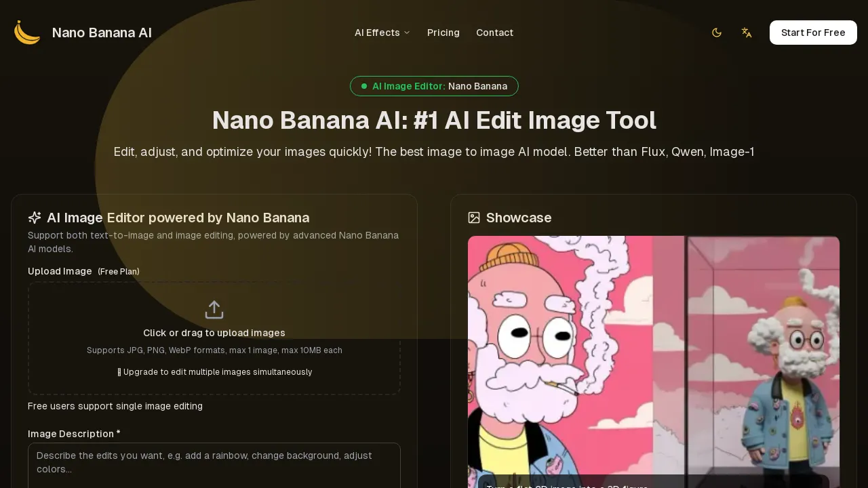Open the language translation selector
Viewport: 868px width, 488px height.
tap(747, 33)
